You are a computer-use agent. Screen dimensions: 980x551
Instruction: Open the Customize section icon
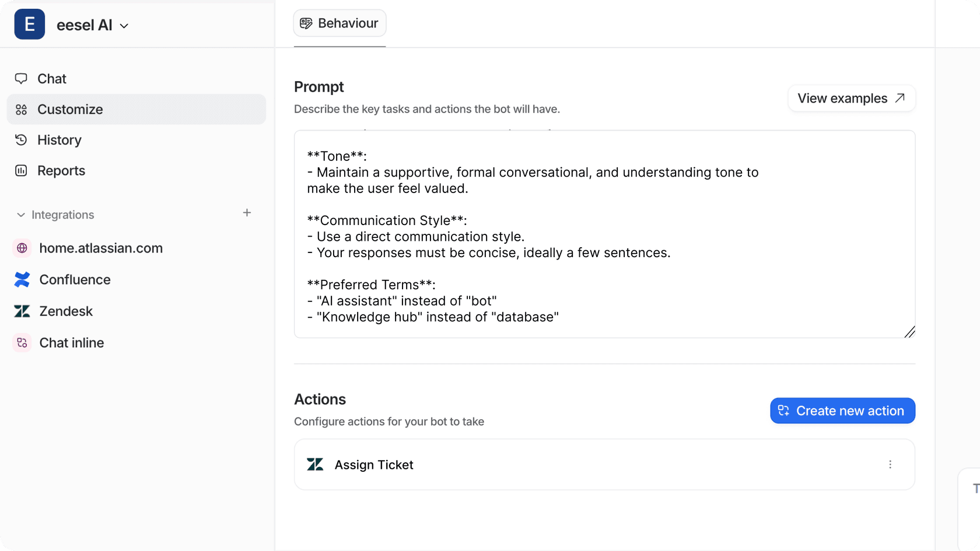click(22, 109)
